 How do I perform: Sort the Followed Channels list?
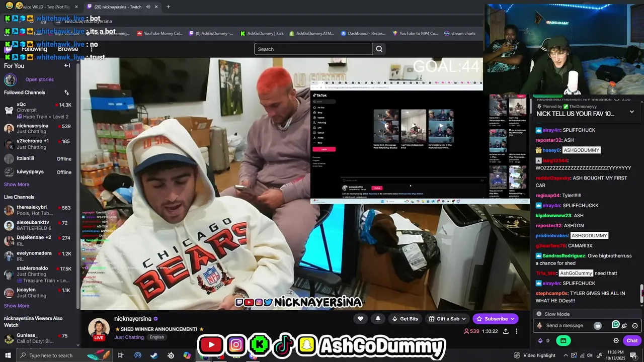click(66, 93)
